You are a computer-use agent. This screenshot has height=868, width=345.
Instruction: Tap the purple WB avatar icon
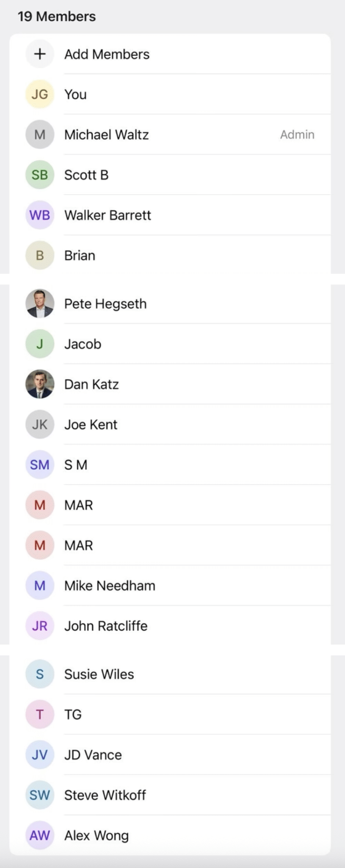tap(40, 215)
